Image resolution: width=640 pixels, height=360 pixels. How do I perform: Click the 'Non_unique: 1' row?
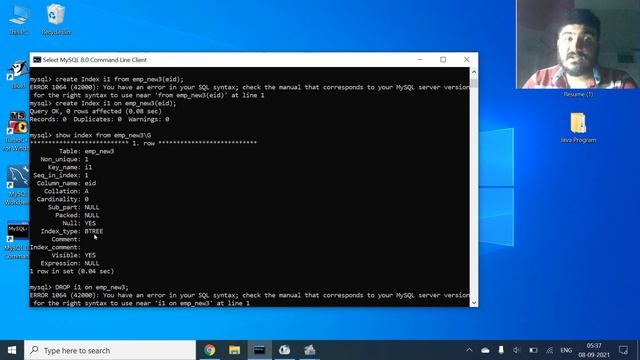[64, 159]
